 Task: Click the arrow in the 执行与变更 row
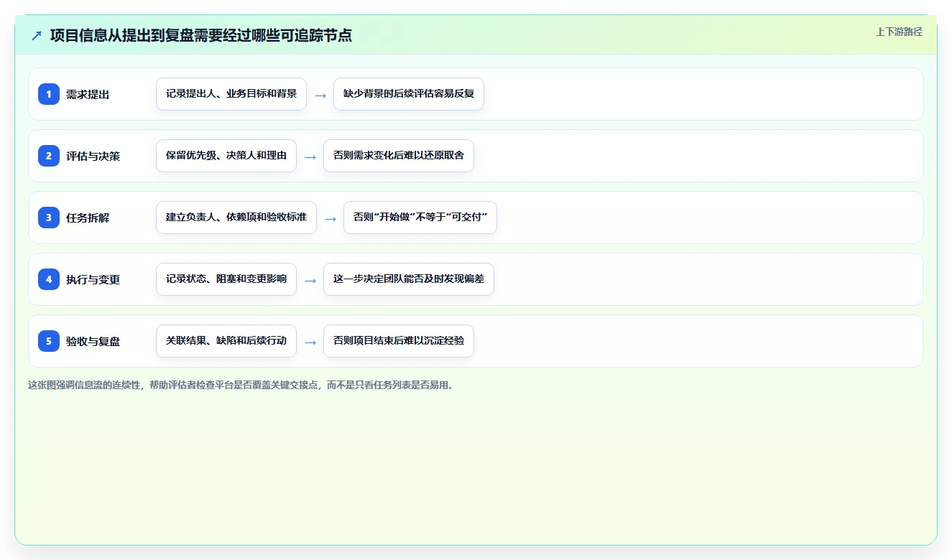310,280
